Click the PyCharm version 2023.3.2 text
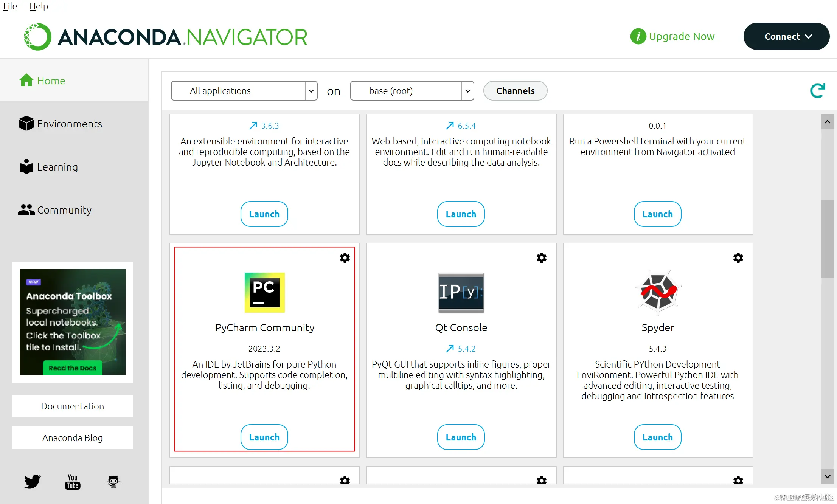The image size is (837, 504). point(264,348)
